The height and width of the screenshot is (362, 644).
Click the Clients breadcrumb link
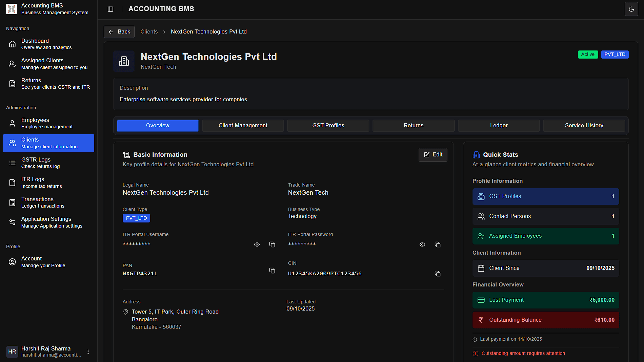tap(149, 32)
